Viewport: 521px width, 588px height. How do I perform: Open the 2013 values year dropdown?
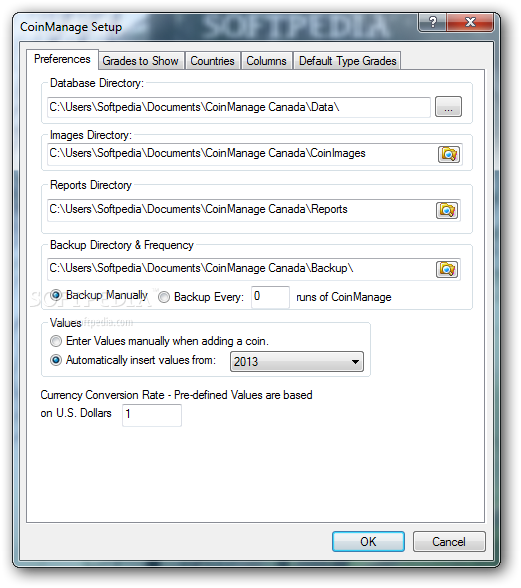[297, 362]
